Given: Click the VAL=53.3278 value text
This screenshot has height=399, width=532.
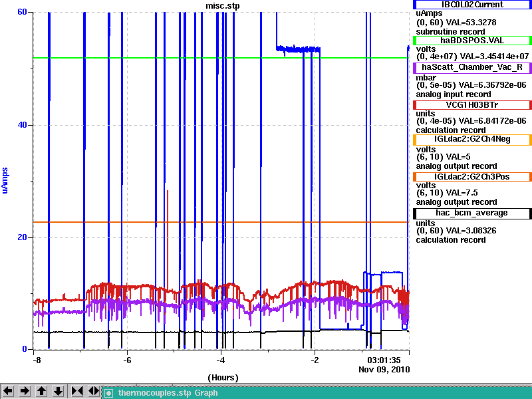Looking at the screenshot, I should point(471,23).
